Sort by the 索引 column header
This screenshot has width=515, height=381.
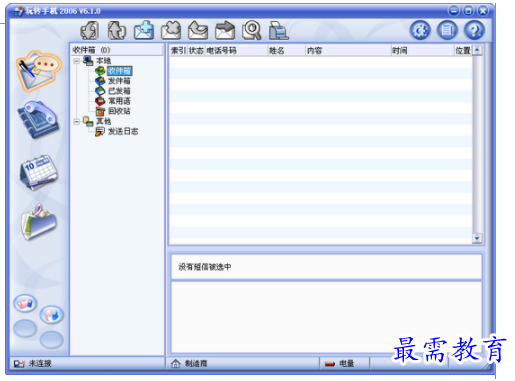178,51
